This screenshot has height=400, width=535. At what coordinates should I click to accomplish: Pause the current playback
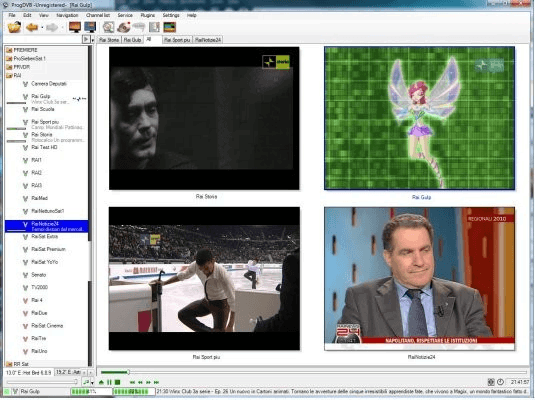pos(109,382)
